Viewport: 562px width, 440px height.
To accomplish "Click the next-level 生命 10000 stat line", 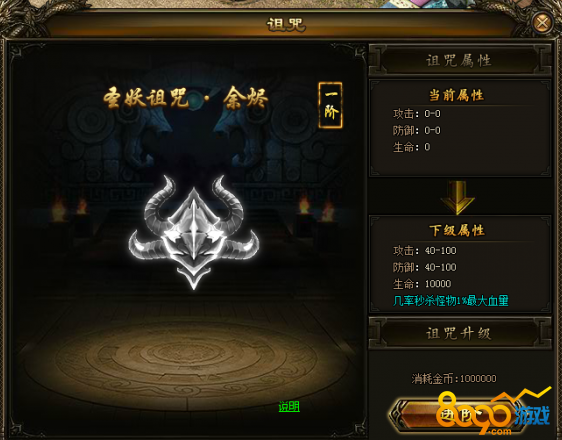I will tap(422, 284).
